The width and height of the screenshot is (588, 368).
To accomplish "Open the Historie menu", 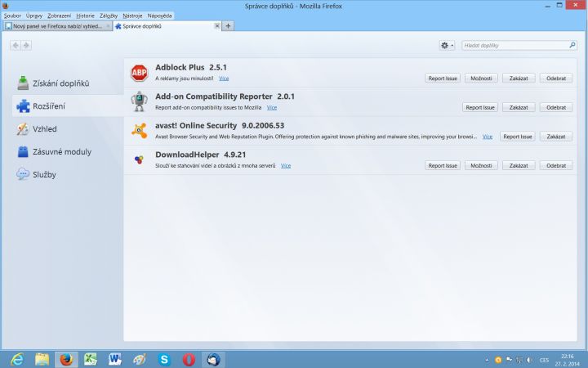I will point(85,16).
